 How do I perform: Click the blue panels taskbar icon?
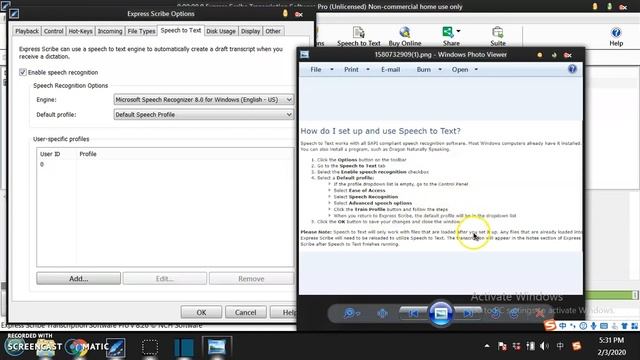click(184, 347)
